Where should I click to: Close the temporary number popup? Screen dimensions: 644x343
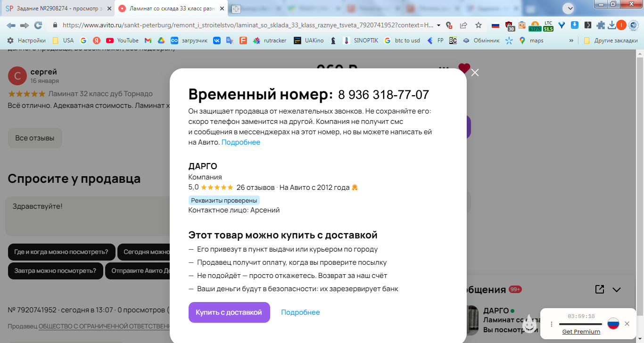(475, 73)
